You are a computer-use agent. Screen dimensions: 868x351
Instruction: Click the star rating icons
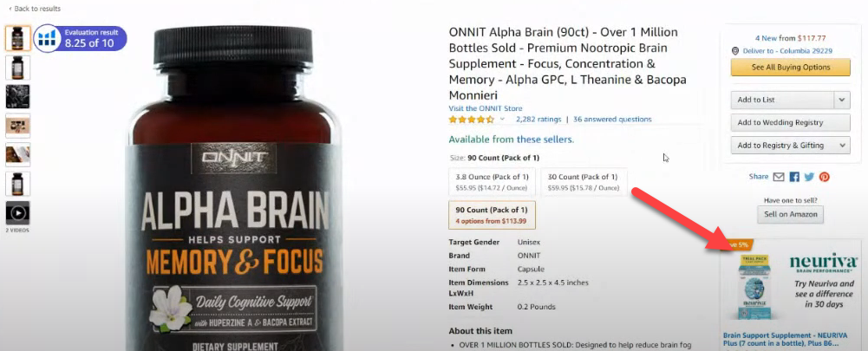pyautogui.click(x=471, y=119)
